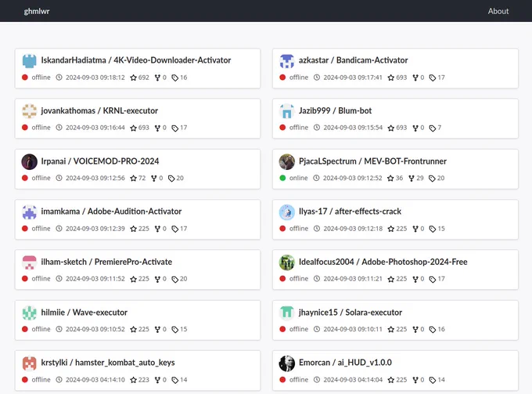Image resolution: width=532 pixels, height=394 pixels.
Task: Open Ilyas-17 / after-effects-crack repository
Action: (350, 211)
